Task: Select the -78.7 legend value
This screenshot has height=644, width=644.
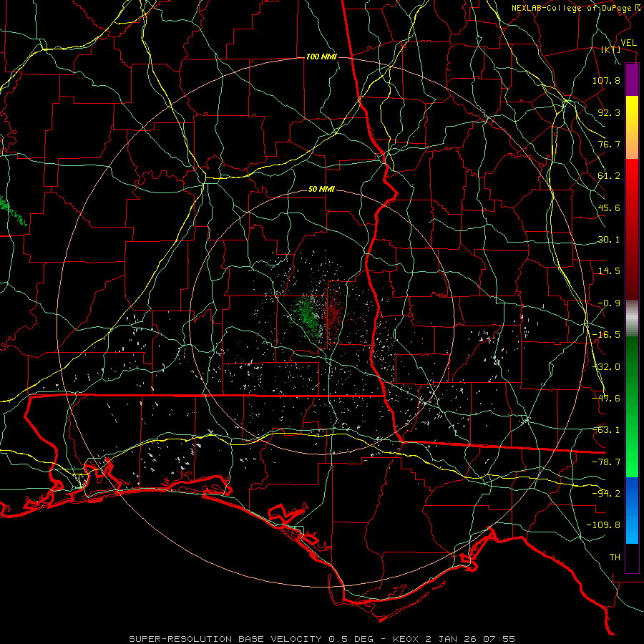Action: (x=606, y=462)
